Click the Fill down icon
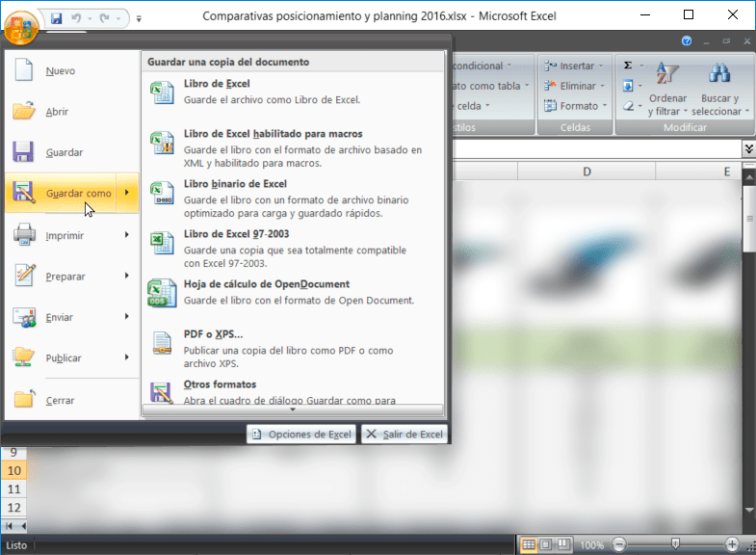The image size is (756, 555). (x=628, y=86)
